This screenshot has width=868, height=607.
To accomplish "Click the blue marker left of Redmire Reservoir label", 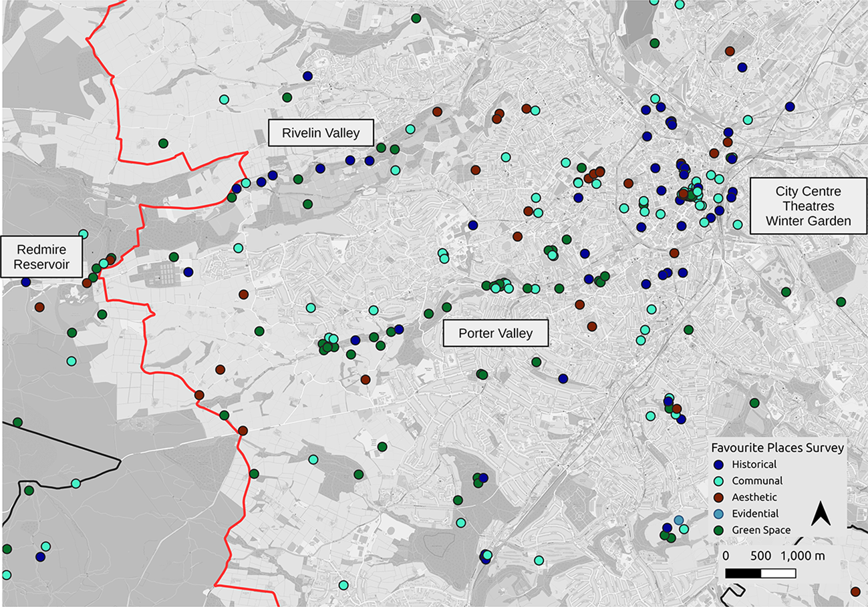I will point(25,282).
